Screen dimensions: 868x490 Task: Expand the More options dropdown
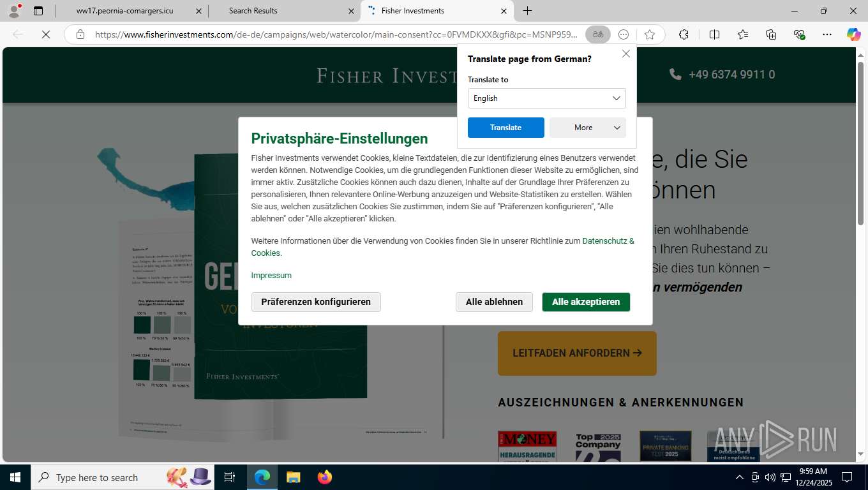coord(588,128)
